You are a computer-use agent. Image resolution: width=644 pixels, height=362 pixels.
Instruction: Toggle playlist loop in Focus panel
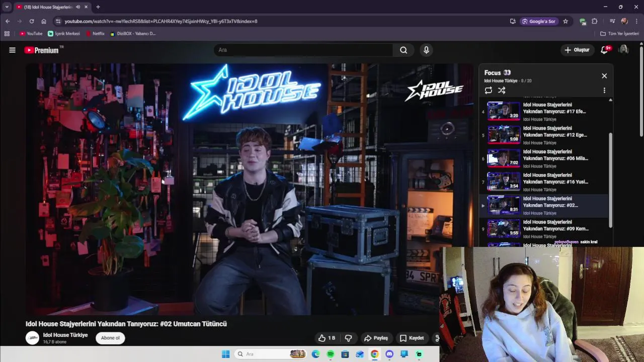488,90
